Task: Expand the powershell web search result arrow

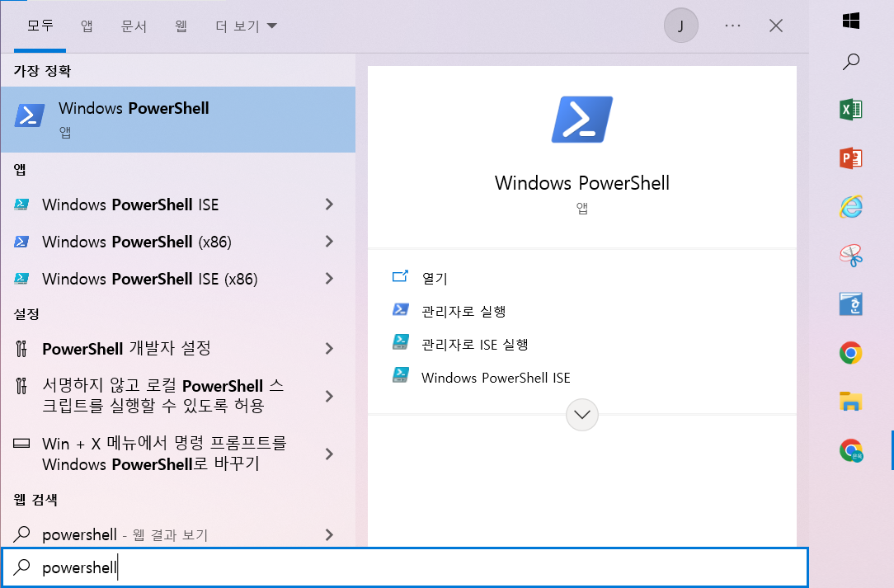Action: point(329,534)
